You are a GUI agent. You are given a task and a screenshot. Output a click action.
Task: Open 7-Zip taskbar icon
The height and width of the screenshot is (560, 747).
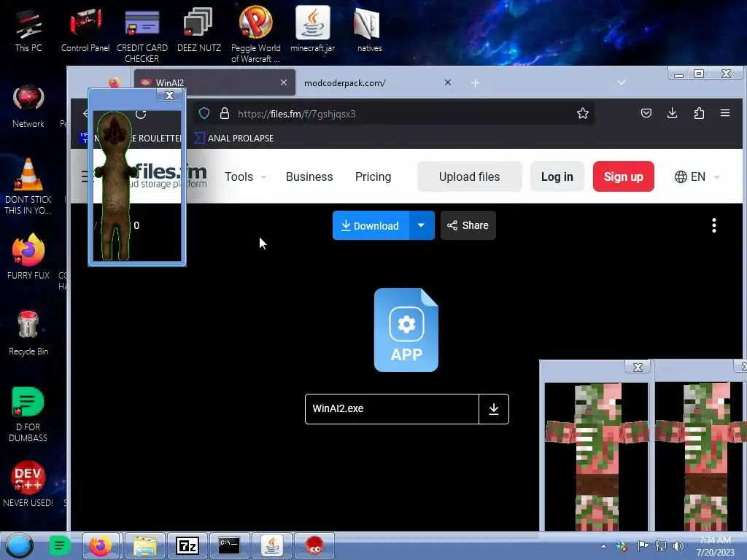pos(187,545)
